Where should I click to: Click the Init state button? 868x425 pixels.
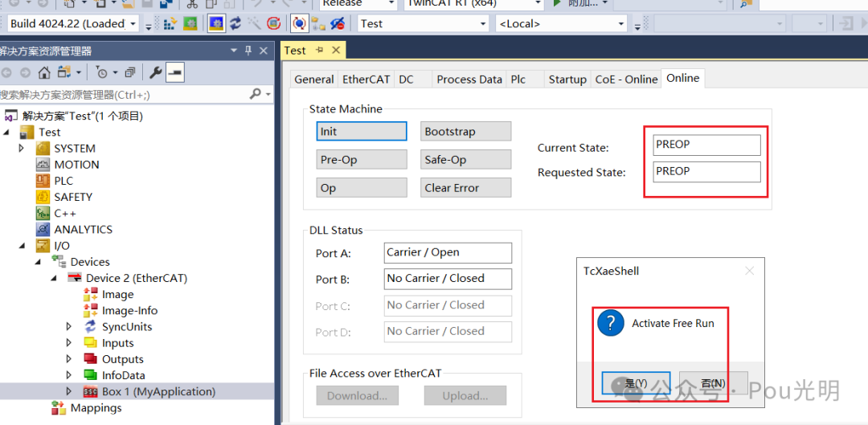point(362,132)
